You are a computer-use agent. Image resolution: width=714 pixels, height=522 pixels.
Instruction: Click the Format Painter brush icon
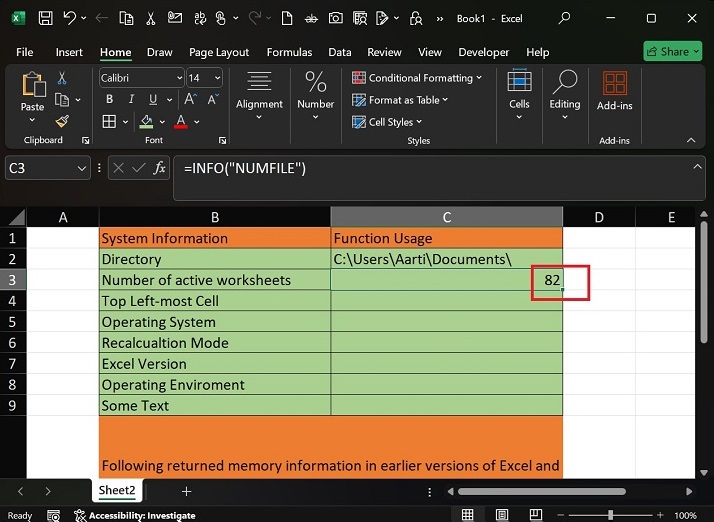pos(62,122)
